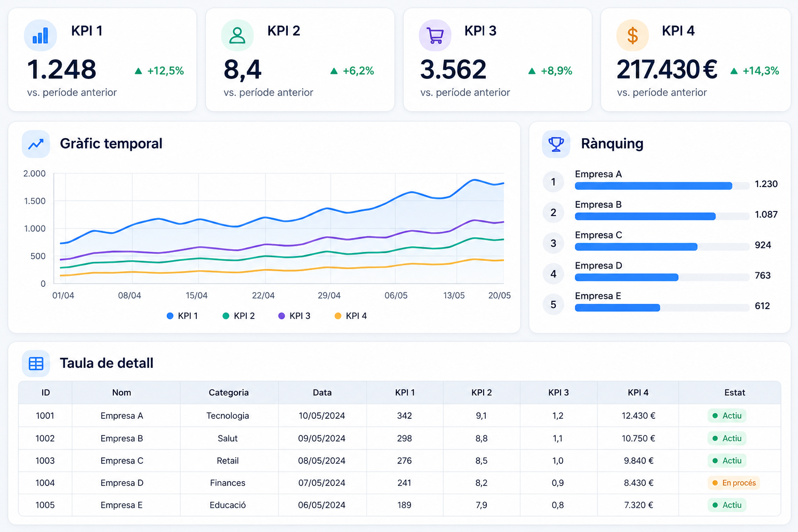Sort table by the ID column header
The width and height of the screenshot is (798, 532).
click(46, 393)
